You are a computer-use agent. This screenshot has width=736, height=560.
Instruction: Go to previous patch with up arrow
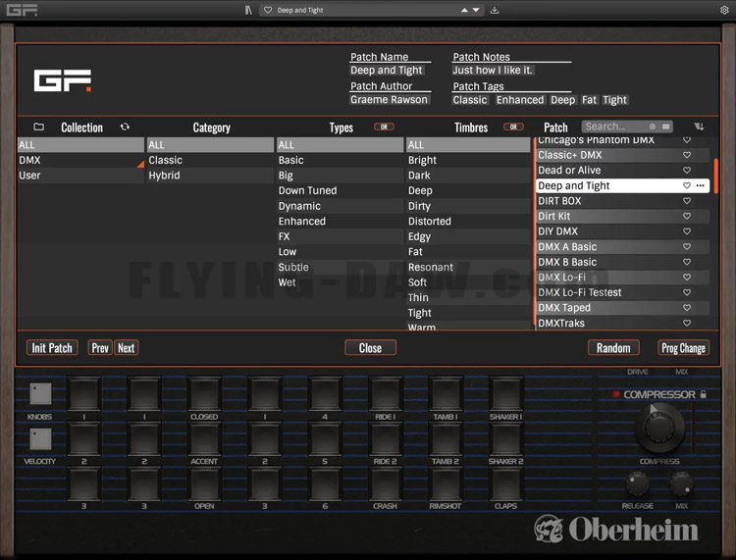pyautogui.click(x=464, y=10)
